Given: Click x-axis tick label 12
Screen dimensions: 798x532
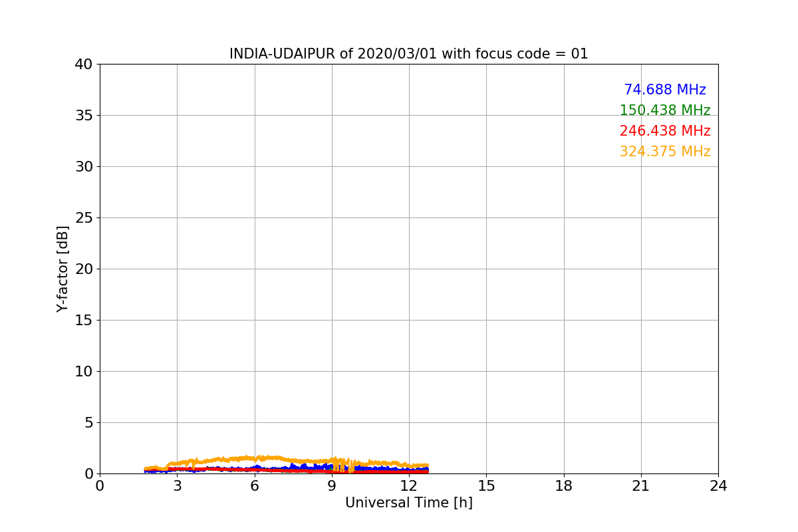Looking at the screenshot, I should (x=409, y=486).
